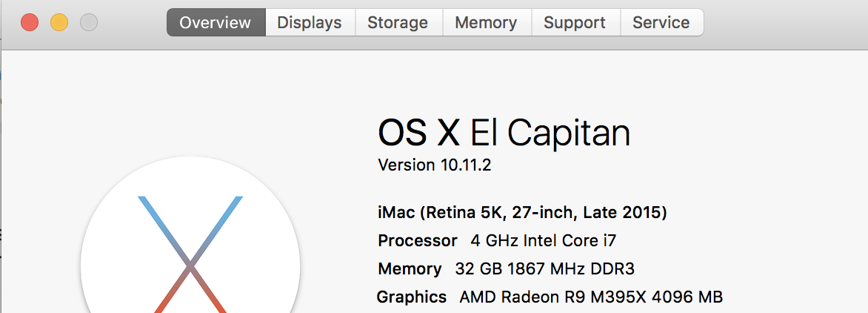Click "El Capitan" in the heading
The width and height of the screenshot is (868, 313).
click(x=550, y=134)
